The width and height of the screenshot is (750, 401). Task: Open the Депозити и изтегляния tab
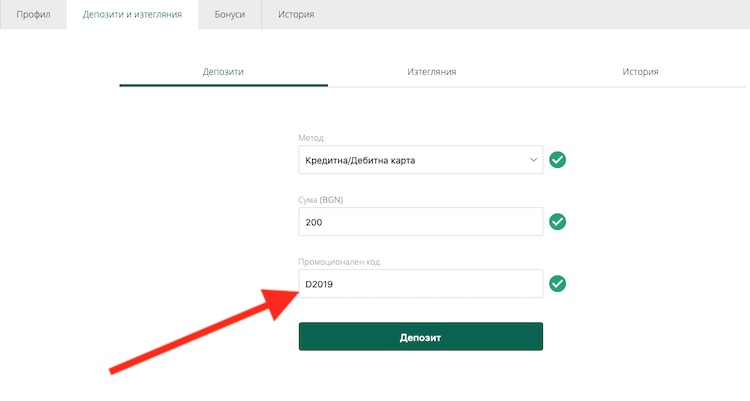(x=132, y=14)
